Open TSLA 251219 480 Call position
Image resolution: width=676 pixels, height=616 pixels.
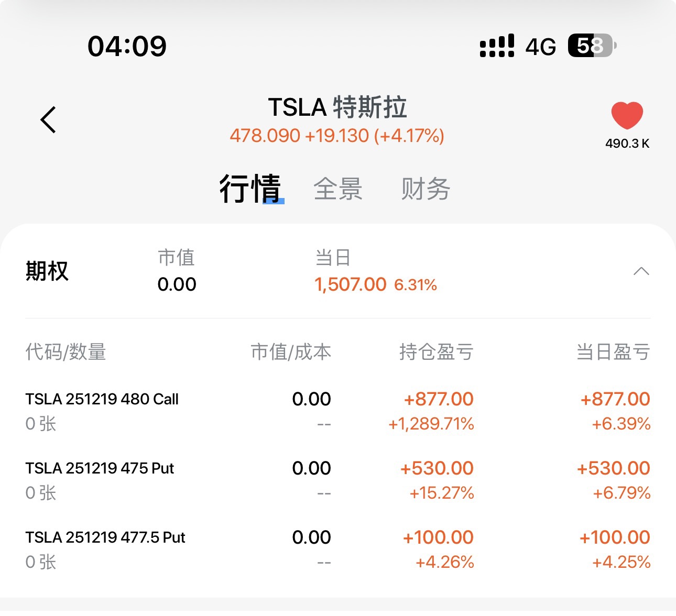pos(102,400)
